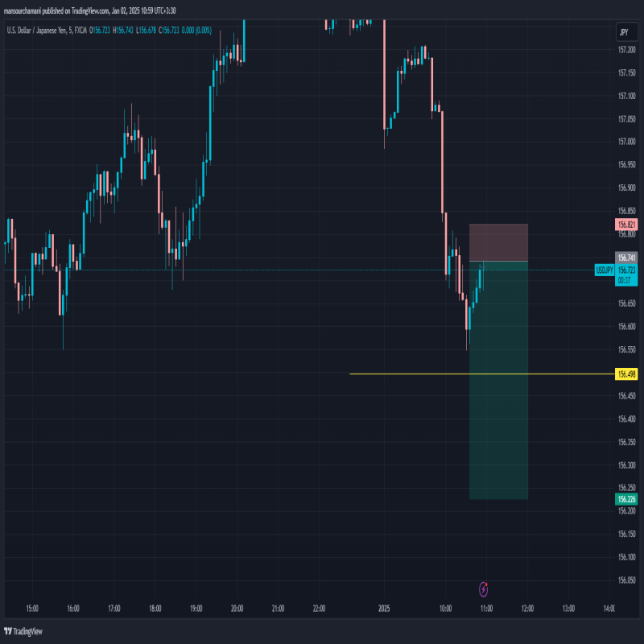Click the TradingView logo in bottom corner
This screenshot has width=644, height=644.
(23, 631)
